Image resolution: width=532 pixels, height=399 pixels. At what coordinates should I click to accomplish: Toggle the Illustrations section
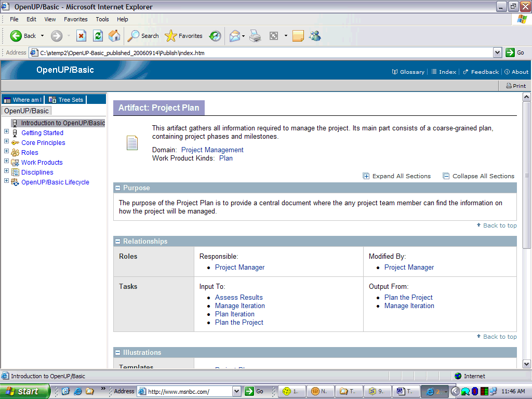click(118, 352)
